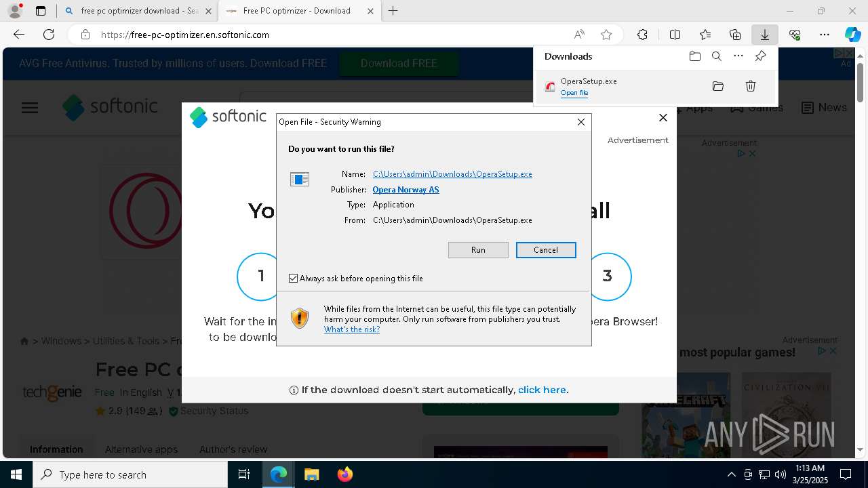Launch Firefox from taskbar
This screenshot has width=868, height=488.
(344, 474)
